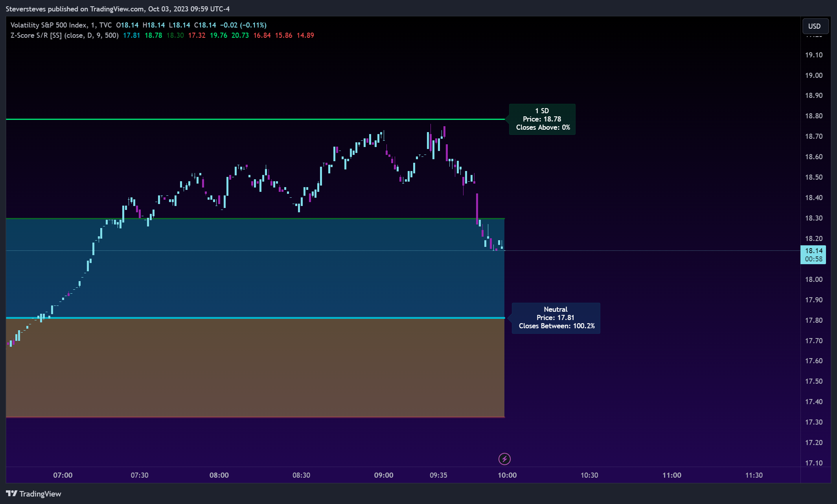Click indicator value 20.73 in legend

tap(240, 35)
